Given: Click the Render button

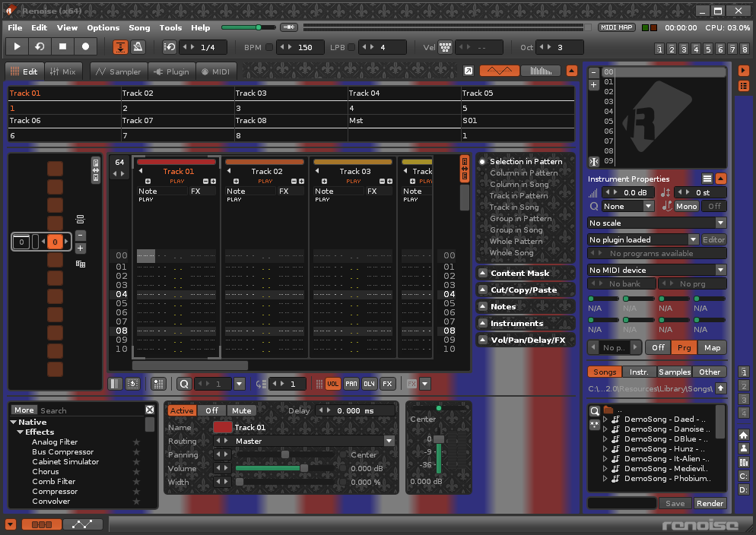Looking at the screenshot, I should [710, 503].
